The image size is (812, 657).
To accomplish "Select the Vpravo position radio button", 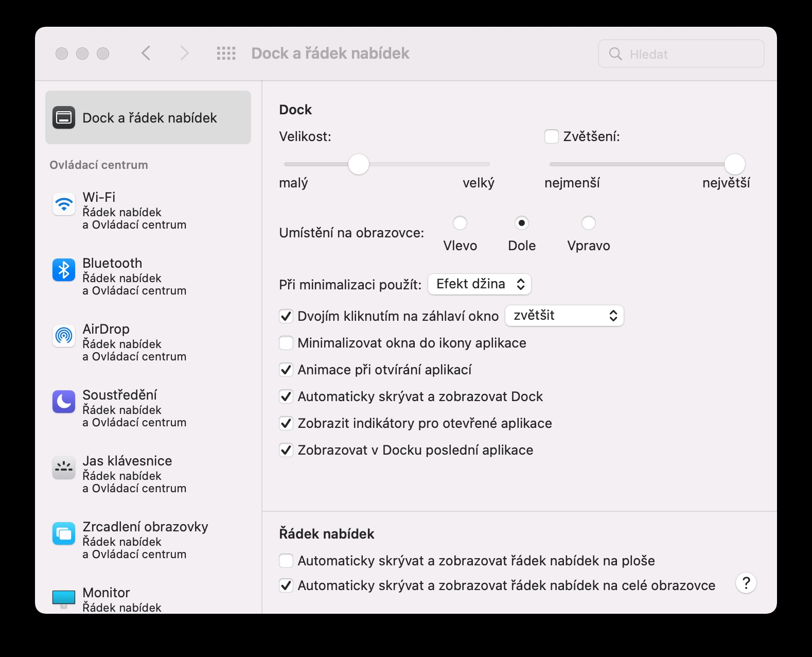I will pos(589,223).
